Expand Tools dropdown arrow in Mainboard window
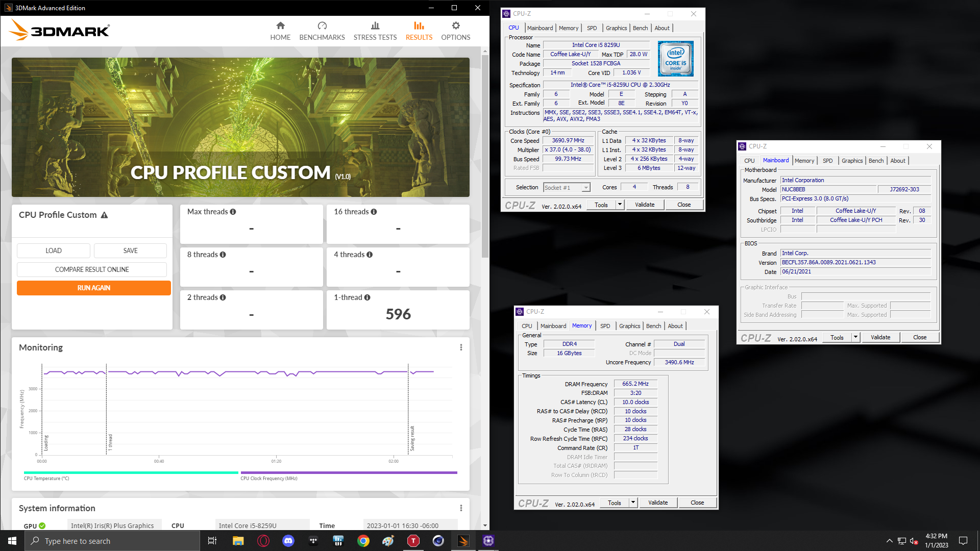980x551 pixels. (855, 337)
